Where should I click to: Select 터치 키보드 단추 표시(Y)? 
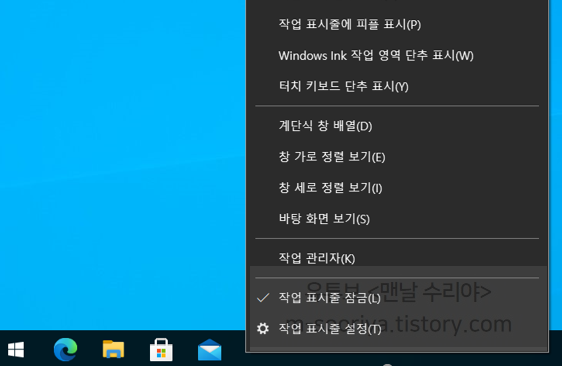tap(397, 86)
